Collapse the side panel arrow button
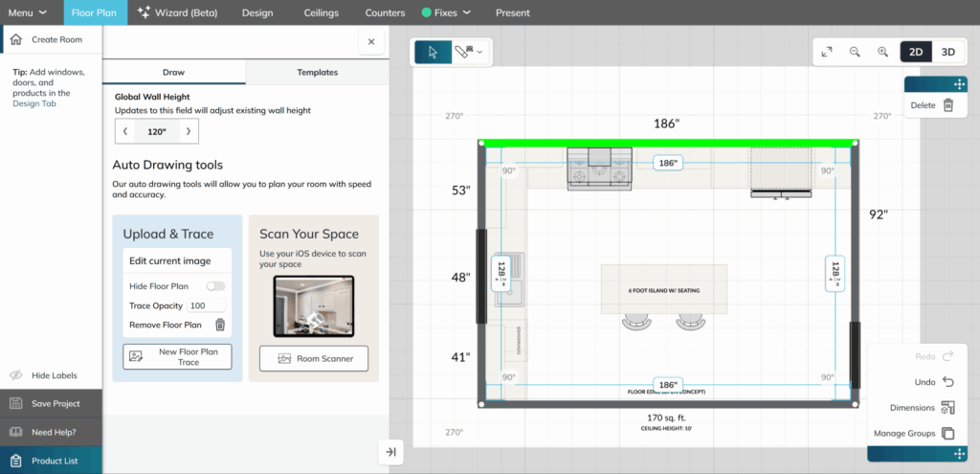This screenshot has width=980, height=474. pos(391,452)
